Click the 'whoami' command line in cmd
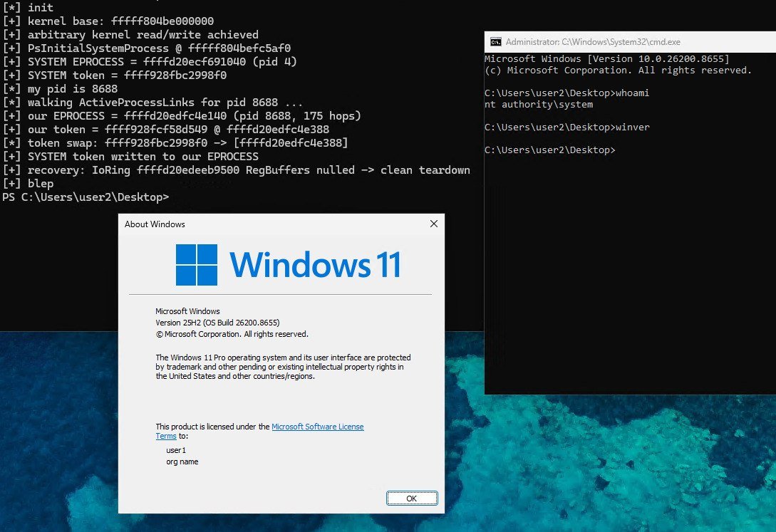This screenshot has height=532, width=776. 567,93
